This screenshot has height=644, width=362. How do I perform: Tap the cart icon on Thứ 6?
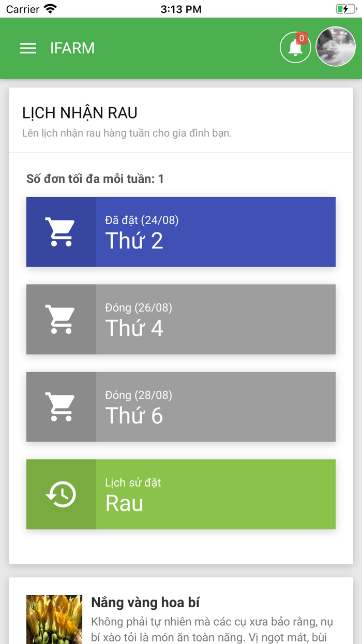click(x=61, y=407)
